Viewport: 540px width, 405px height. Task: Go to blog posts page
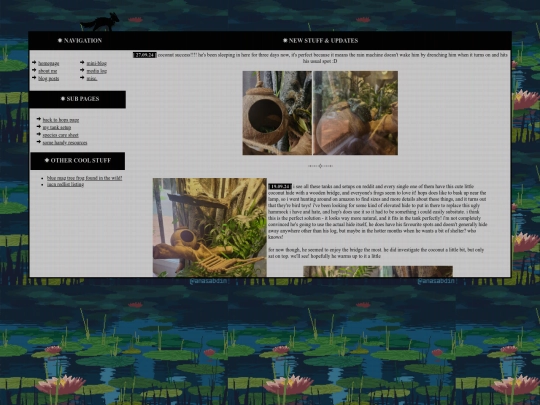(49, 79)
